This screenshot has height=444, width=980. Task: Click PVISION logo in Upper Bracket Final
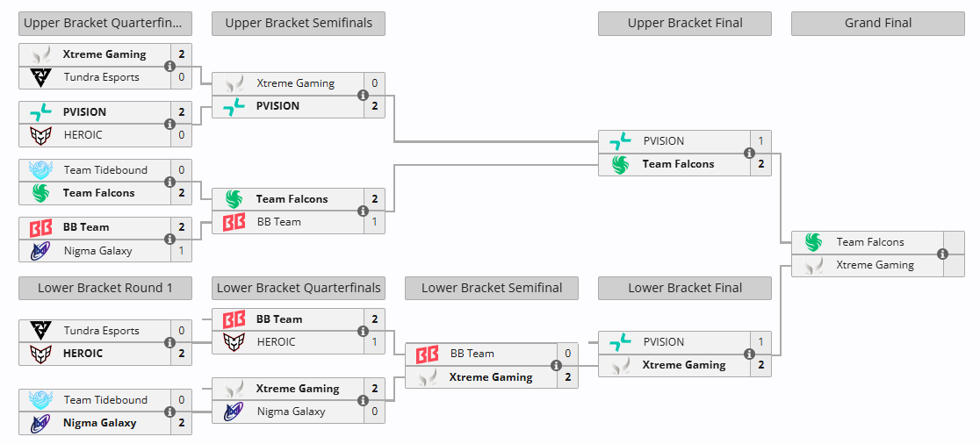click(620, 141)
